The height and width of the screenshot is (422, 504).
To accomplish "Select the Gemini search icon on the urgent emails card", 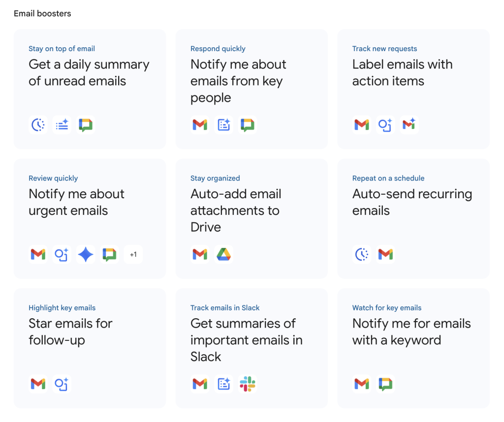I will (x=62, y=254).
